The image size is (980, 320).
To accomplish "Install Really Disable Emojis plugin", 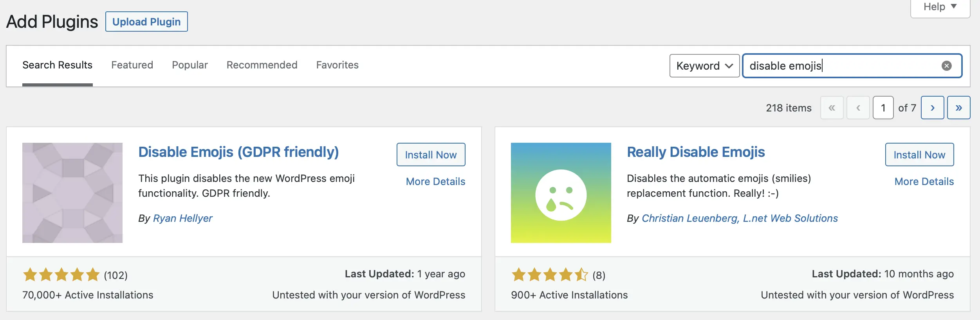I will [x=919, y=155].
